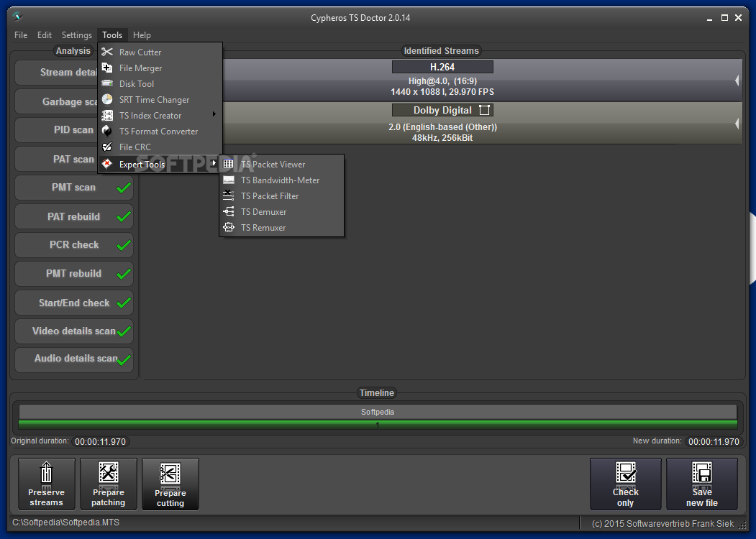Click the File CRC checkmark icon
Image resolution: width=756 pixels, height=539 pixels.
[107, 147]
